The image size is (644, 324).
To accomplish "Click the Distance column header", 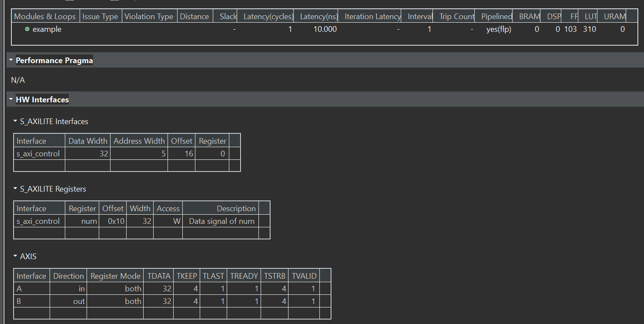I will (195, 17).
